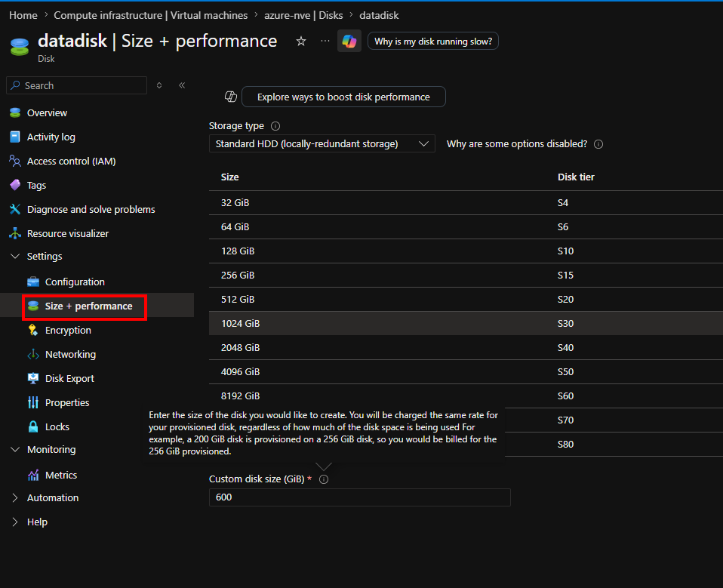Collapse the Monitoring section
This screenshot has height=588, width=723.
15,449
